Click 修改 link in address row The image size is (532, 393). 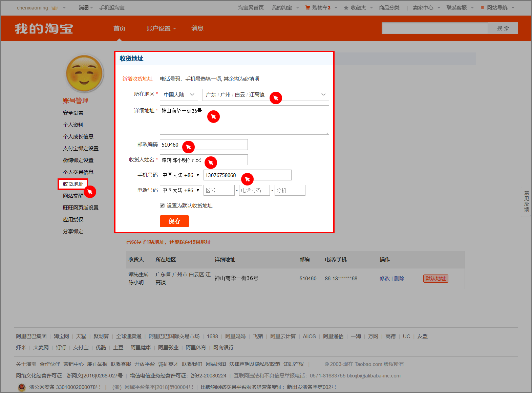click(385, 279)
